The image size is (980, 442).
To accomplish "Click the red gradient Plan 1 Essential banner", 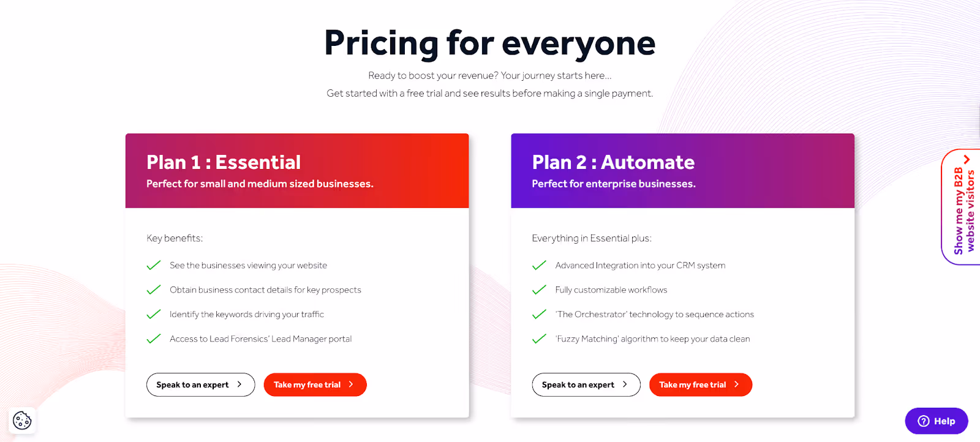I will click(x=296, y=170).
